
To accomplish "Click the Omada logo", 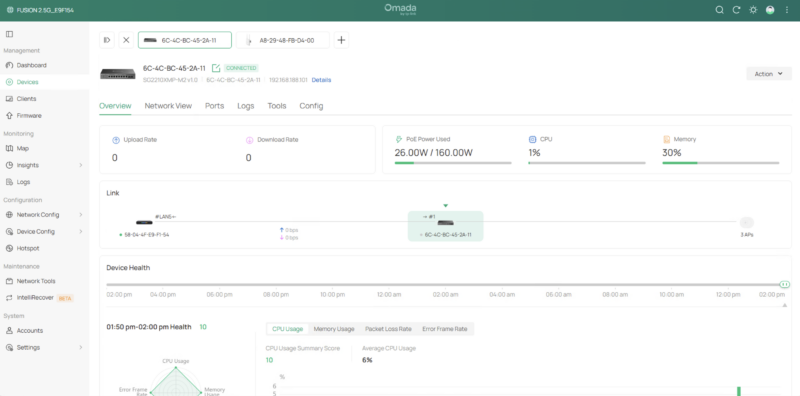I will 401,9.
